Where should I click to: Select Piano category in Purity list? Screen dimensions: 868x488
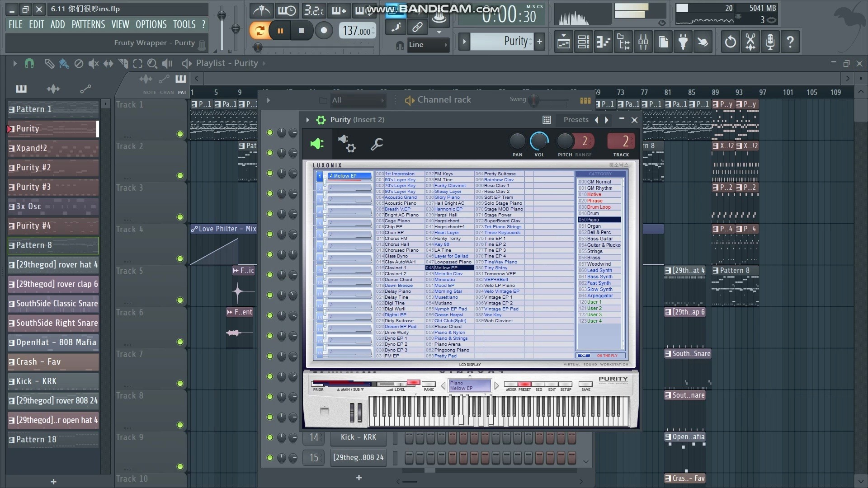599,220
